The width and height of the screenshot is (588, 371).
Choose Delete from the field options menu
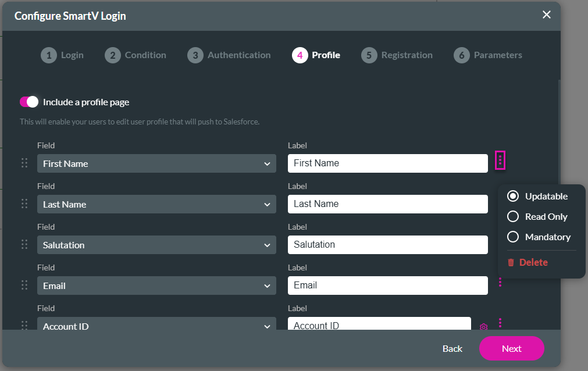(x=533, y=262)
